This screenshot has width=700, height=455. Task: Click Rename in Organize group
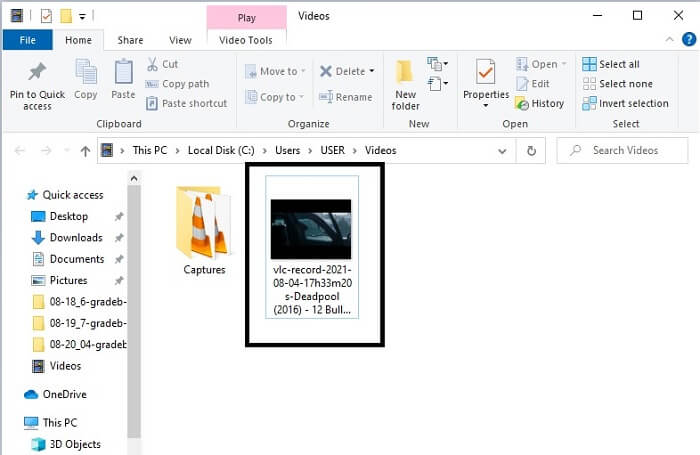coord(346,97)
